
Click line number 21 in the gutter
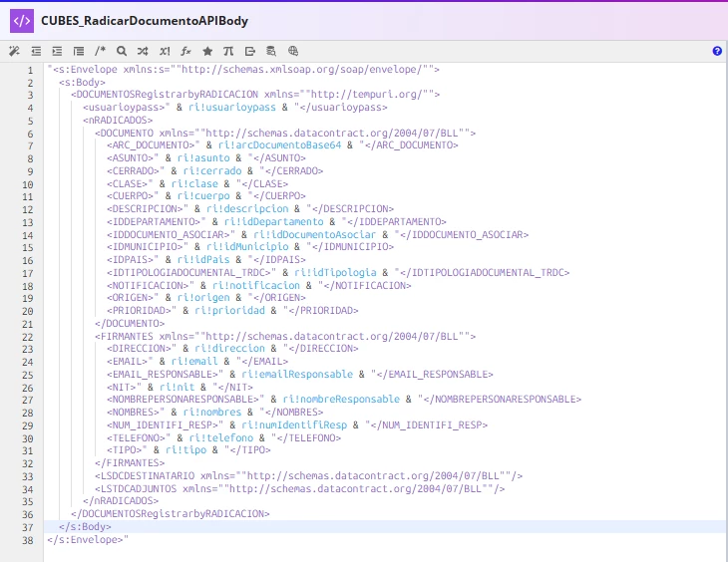coord(28,325)
